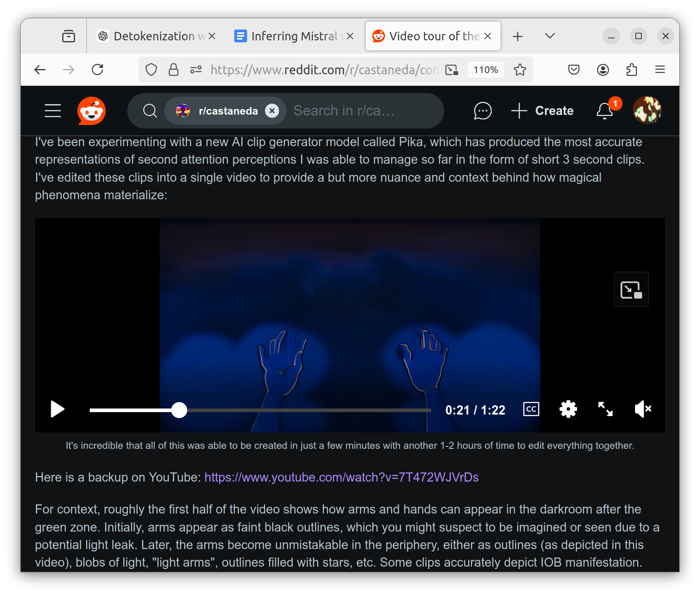The height and width of the screenshot is (595, 700).
Task: Switch to the Detokenization tab
Action: pyautogui.click(x=154, y=36)
